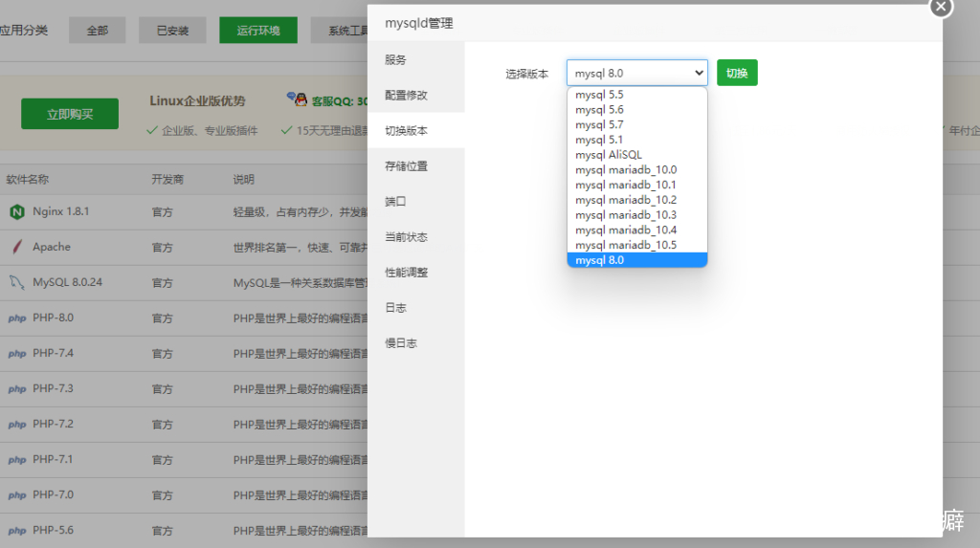This screenshot has height=548, width=980.
Task: Click the 客服QQ link
Action: coord(340,101)
